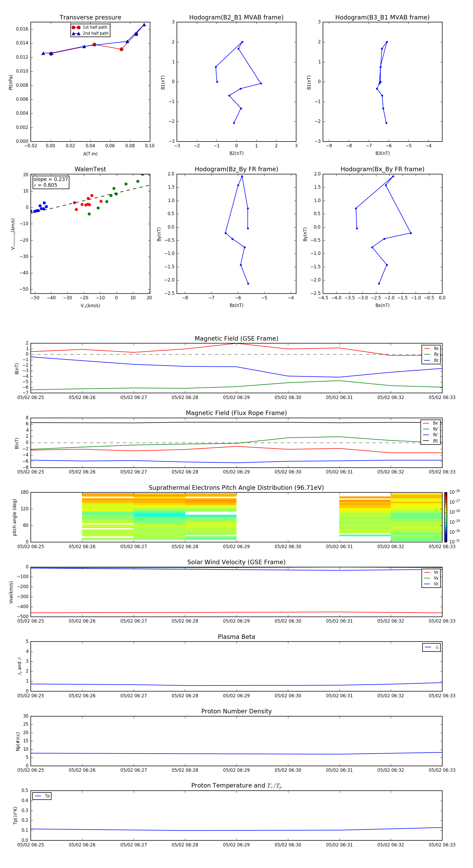Screen dimensions: 473x868
Task: Click the "Hodogram(Bz_By FR frame)" title
Action: (236, 169)
